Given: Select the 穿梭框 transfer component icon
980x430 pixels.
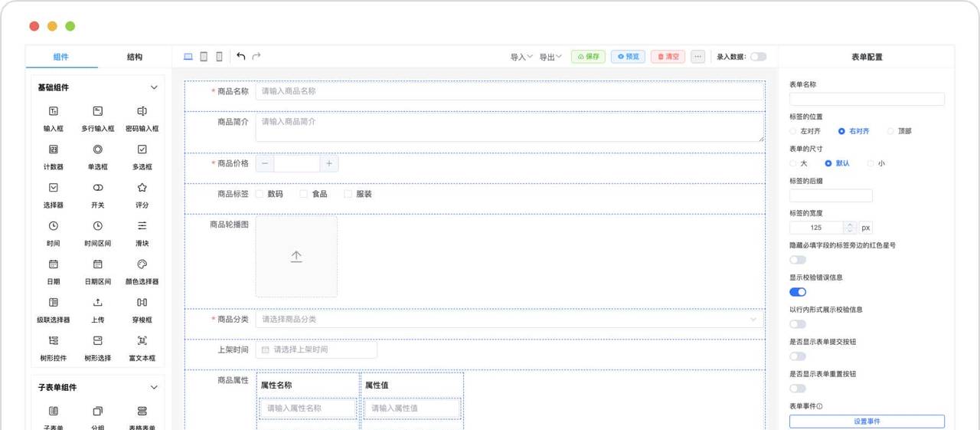Looking at the screenshot, I should [x=142, y=303].
